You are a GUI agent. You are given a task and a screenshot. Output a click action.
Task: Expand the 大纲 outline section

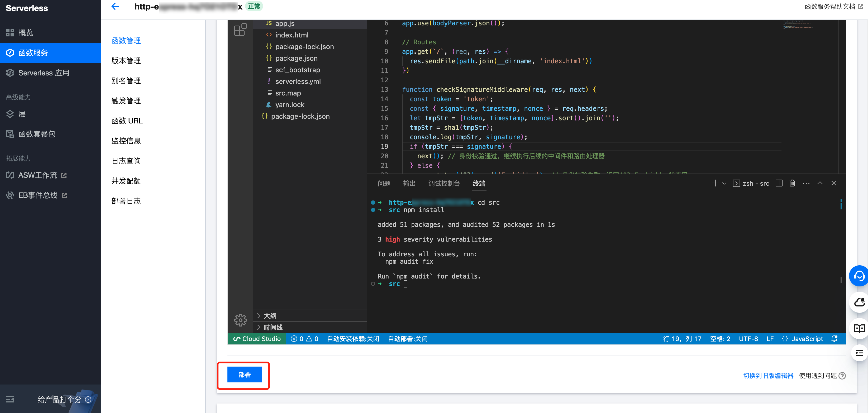pos(270,316)
